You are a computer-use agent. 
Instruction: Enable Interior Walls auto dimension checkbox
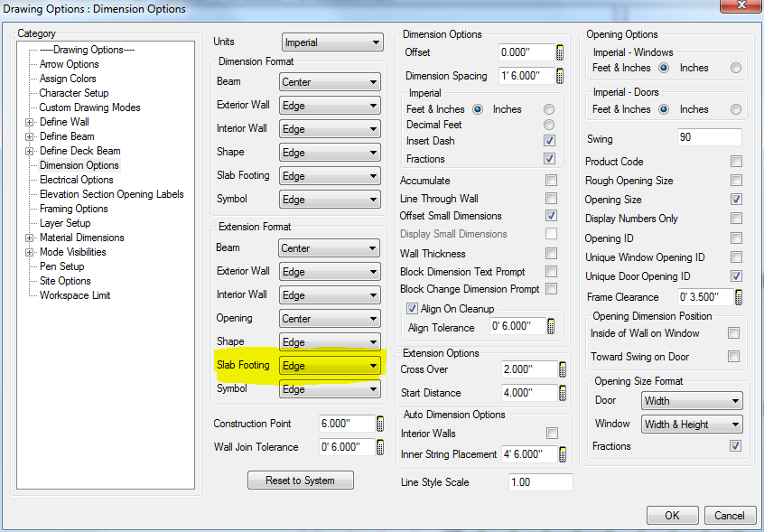(552, 434)
